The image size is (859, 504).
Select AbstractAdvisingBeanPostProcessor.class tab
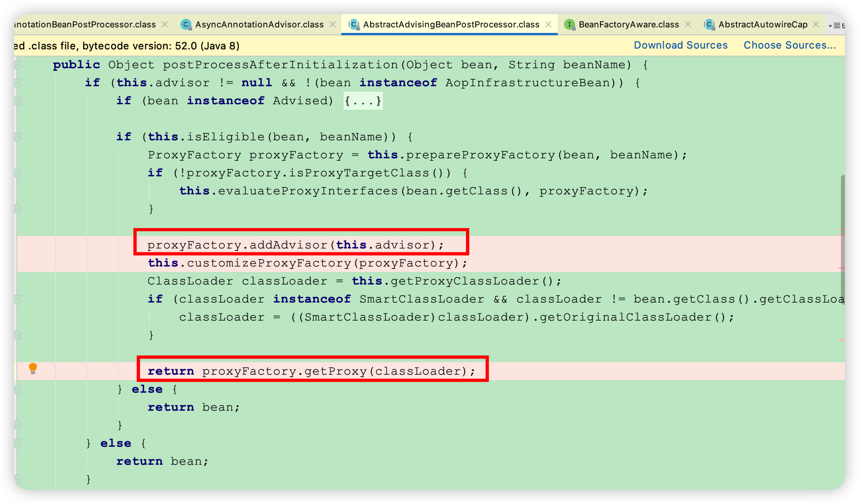[x=451, y=25]
